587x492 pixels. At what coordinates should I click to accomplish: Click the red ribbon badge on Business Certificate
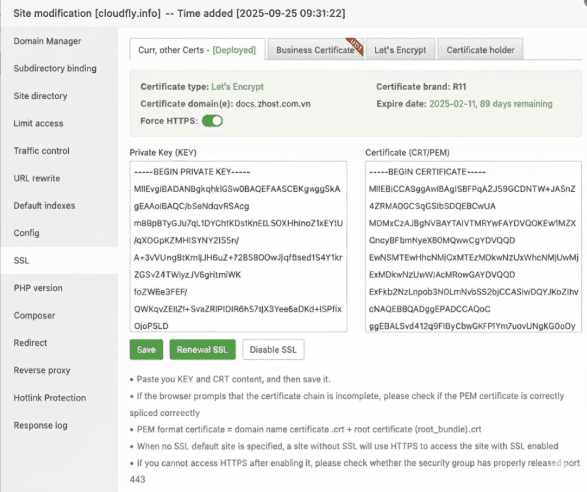pos(355,46)
